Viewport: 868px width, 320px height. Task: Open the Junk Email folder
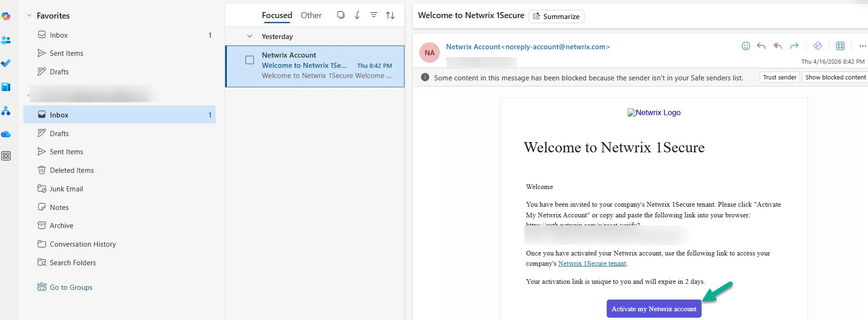pos(119,189)
